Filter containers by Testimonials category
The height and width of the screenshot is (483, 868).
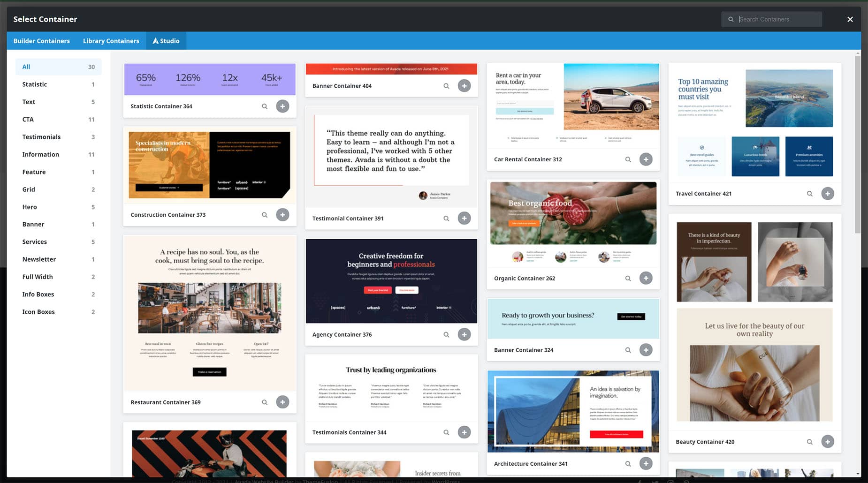pos(59,137)
